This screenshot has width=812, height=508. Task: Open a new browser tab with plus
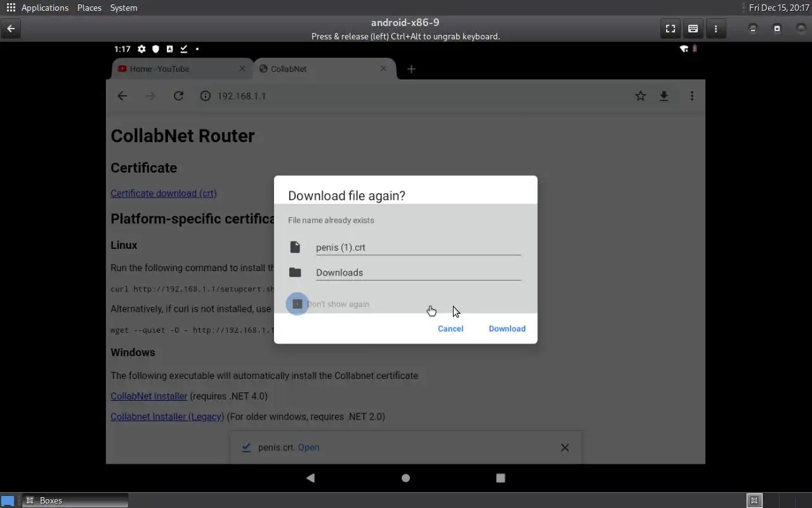[411, 69]
